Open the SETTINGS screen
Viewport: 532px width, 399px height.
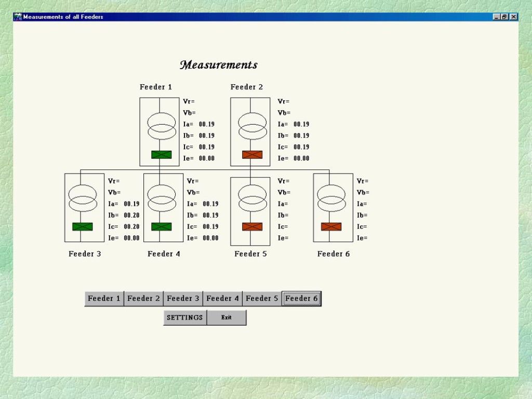[184, 317]
